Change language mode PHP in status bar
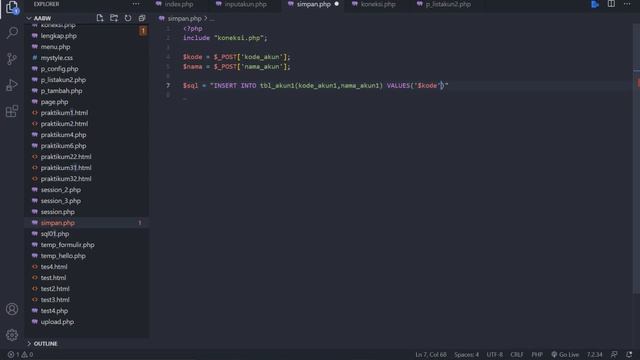640x360 pixels. (537, 355)
